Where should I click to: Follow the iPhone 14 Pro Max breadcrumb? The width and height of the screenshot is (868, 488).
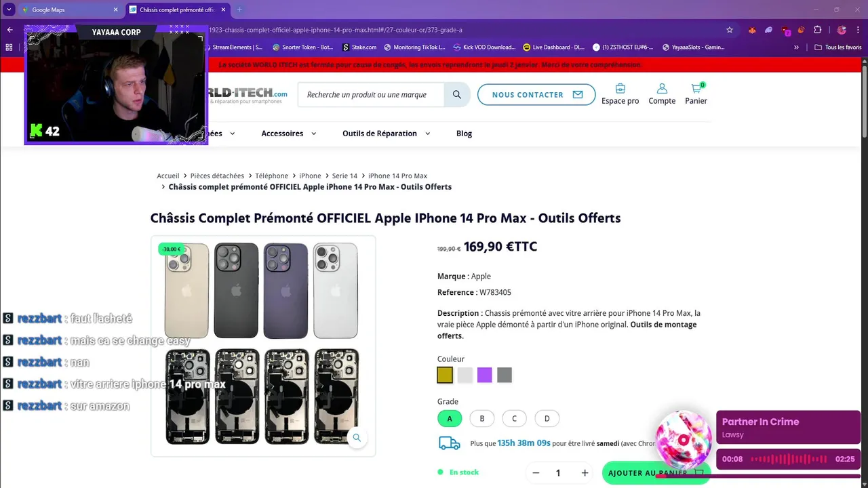397,176
